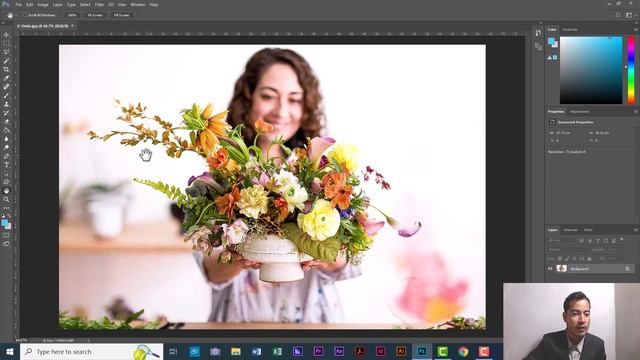Select the Move tool
The image size is (640, 360).
(6, 35)
